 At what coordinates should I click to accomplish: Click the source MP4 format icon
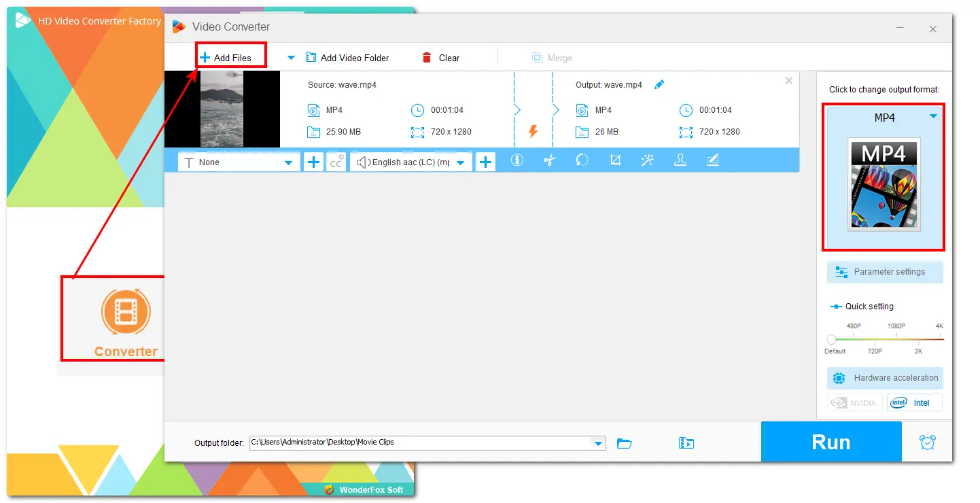tap(313, 110)
